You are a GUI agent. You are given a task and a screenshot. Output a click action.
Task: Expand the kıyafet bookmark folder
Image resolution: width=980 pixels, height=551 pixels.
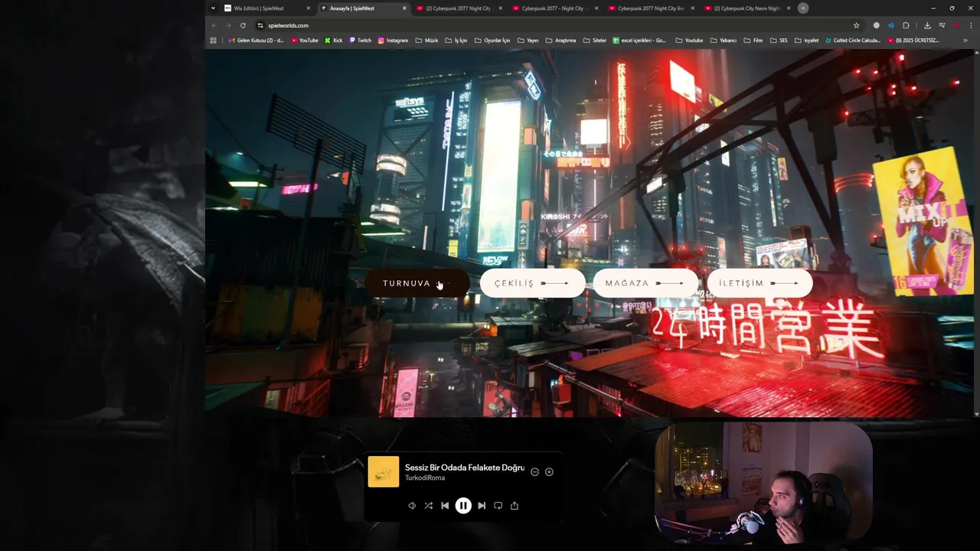pos(806,41)
